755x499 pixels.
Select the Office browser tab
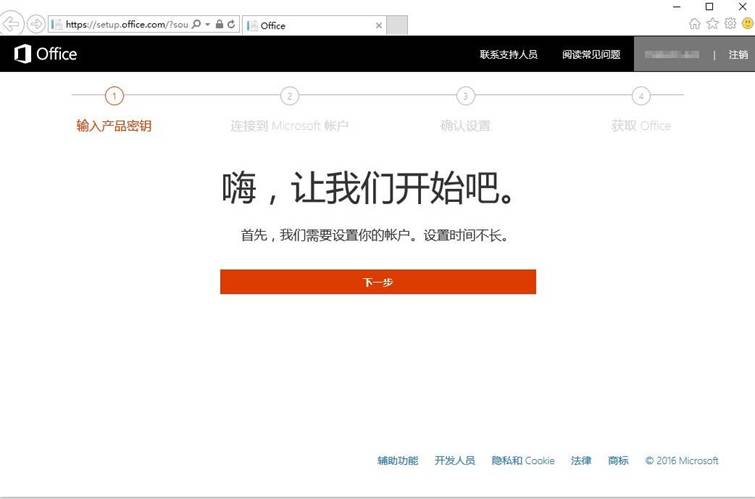point(313,25)
